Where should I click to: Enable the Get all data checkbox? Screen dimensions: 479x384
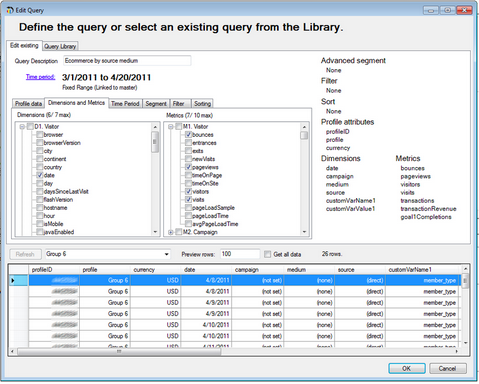(x=267, y=254)
